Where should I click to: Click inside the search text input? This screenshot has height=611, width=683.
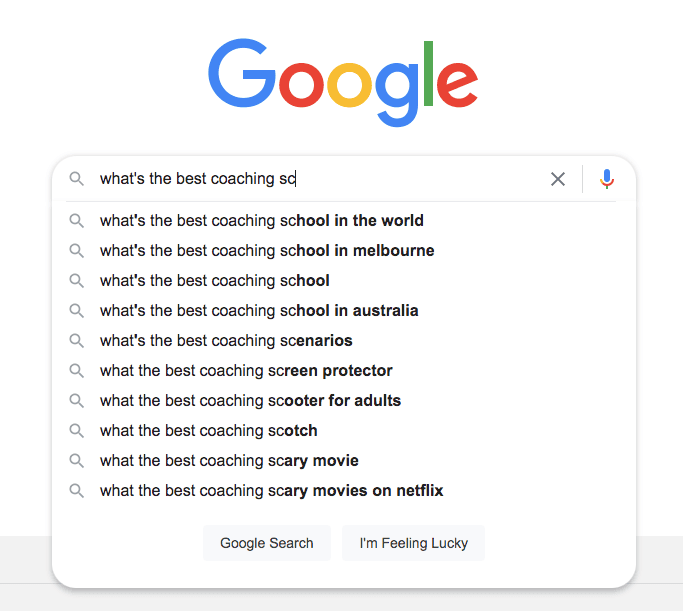pyautogui.click(x=400, y=179)
